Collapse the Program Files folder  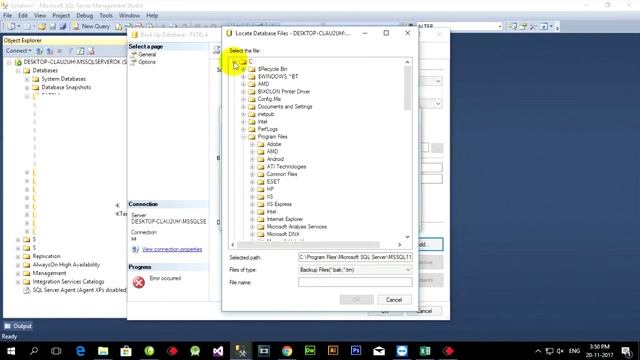point(243,137)
